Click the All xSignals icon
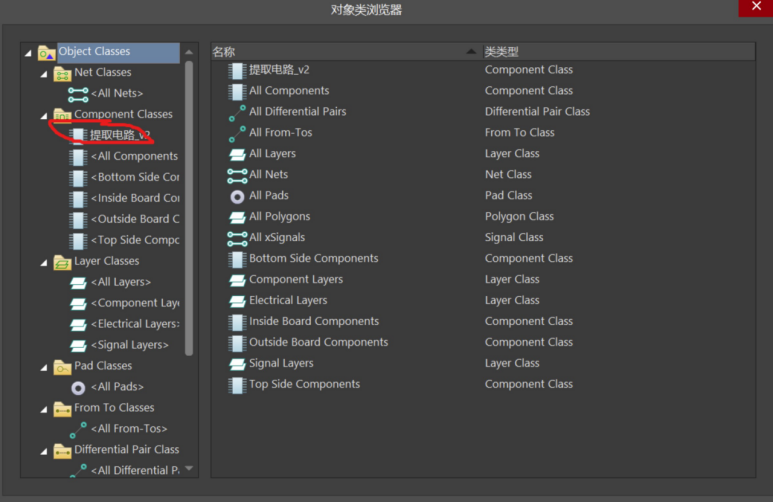 [237, 238]
